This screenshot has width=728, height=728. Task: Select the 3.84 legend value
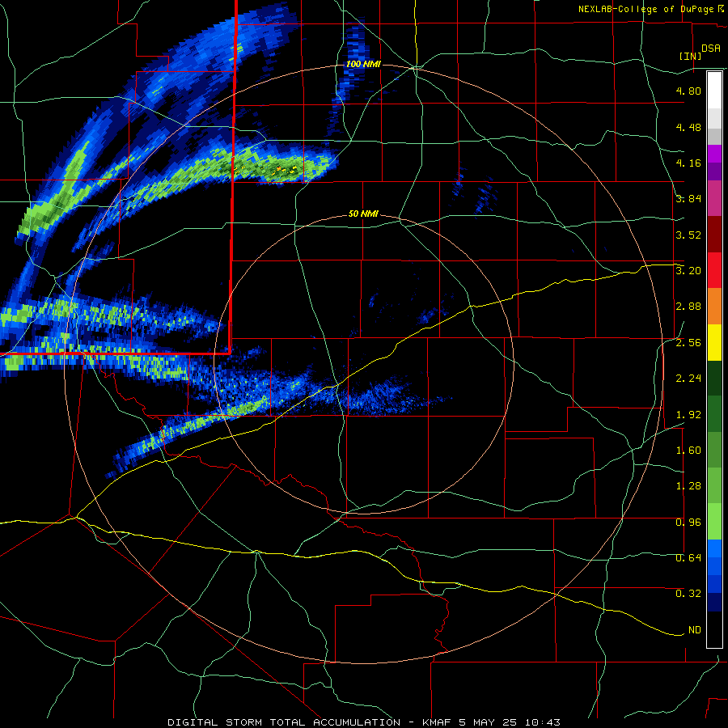pyautogui.click(x=688, y=199)
